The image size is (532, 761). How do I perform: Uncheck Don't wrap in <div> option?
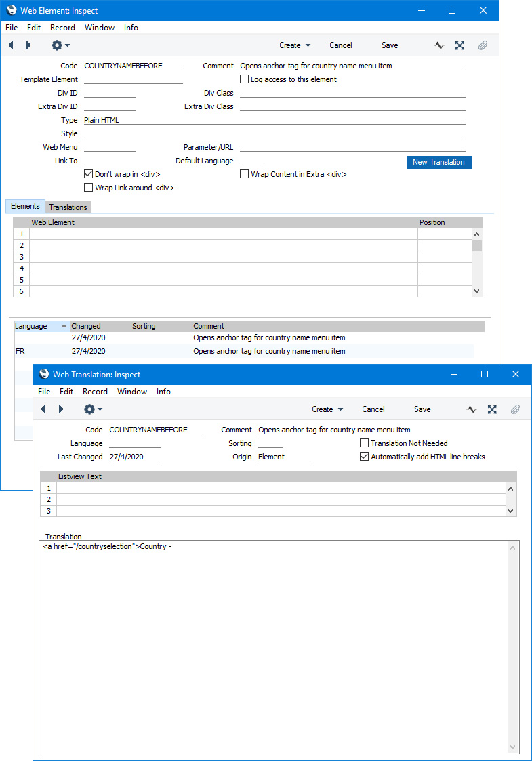88,174
